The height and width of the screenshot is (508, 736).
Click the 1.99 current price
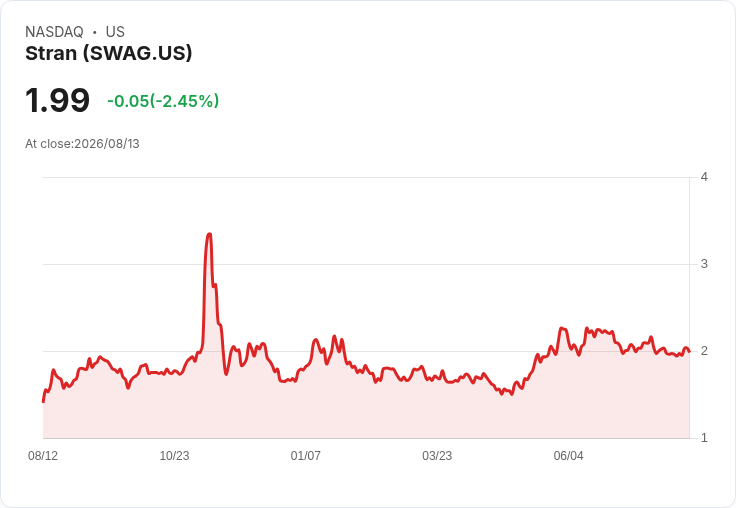57,100
